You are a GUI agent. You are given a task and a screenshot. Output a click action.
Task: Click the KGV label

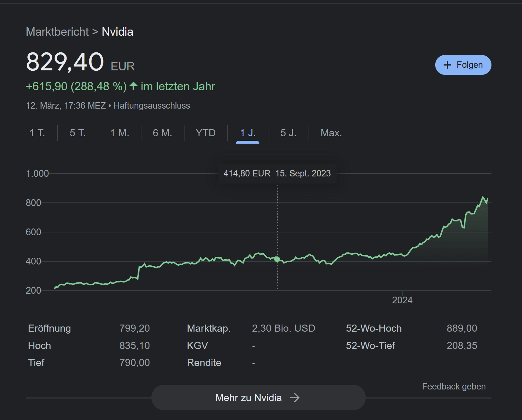[x=197, y=345]
